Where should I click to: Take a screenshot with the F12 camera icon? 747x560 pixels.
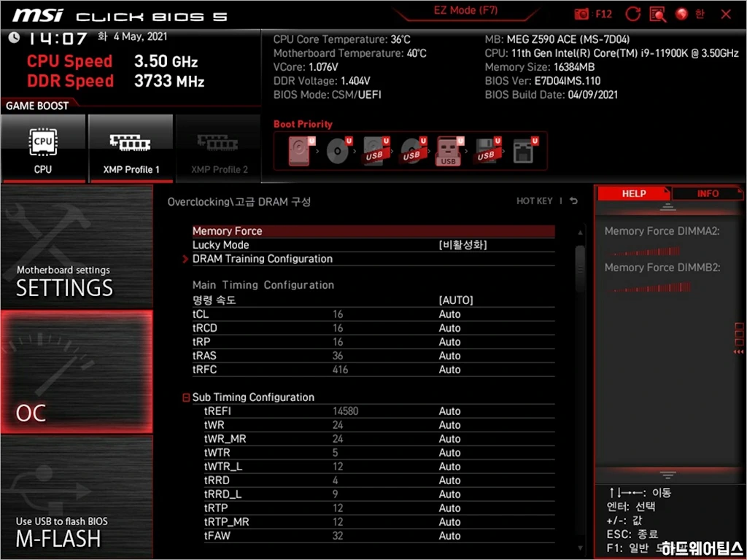tap(581, 15)
